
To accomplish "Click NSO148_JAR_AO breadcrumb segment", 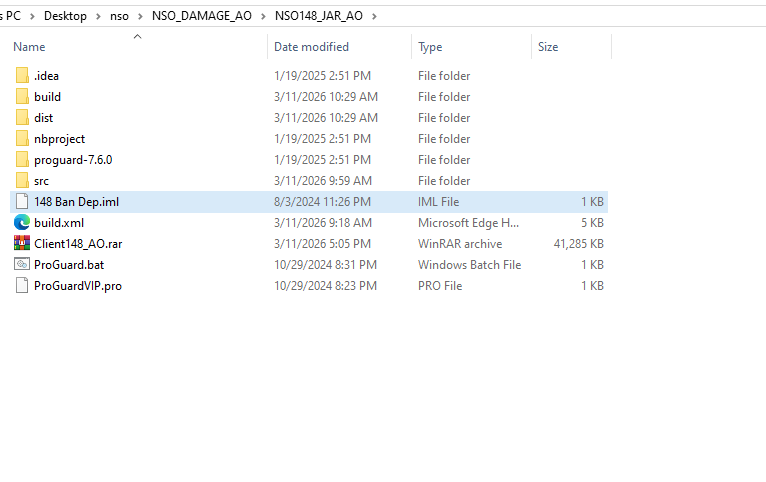I will (319, 16).
